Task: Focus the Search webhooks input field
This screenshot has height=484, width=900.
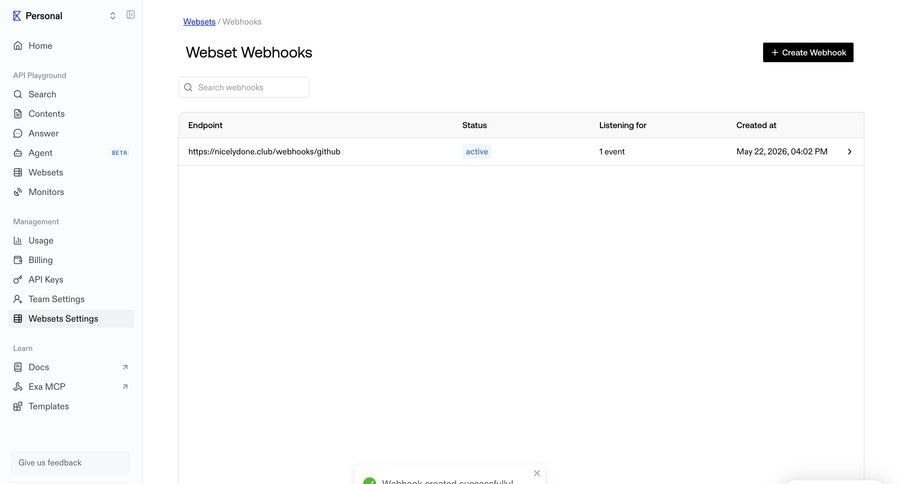Action: pos(244,87)
